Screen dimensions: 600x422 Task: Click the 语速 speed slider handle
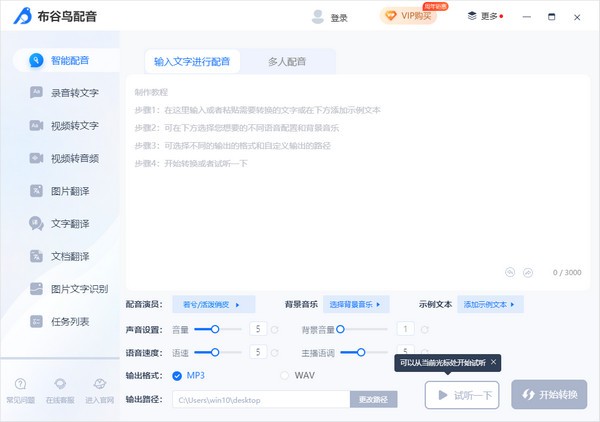click(215, 352)
